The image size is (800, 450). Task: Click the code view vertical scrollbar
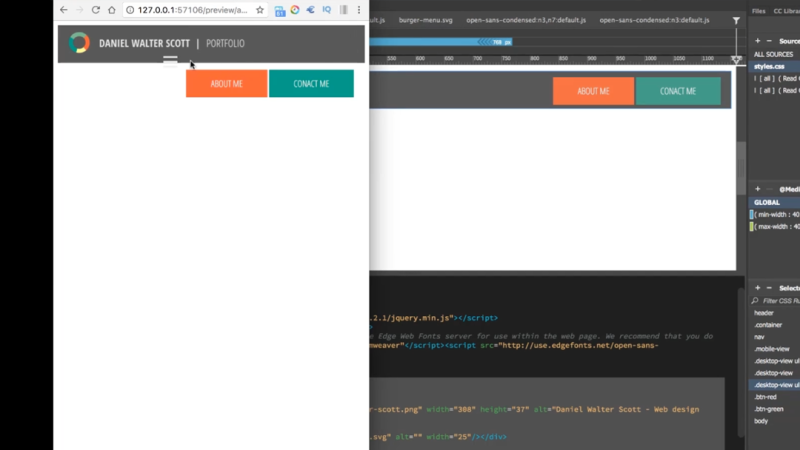pos(741,362)
